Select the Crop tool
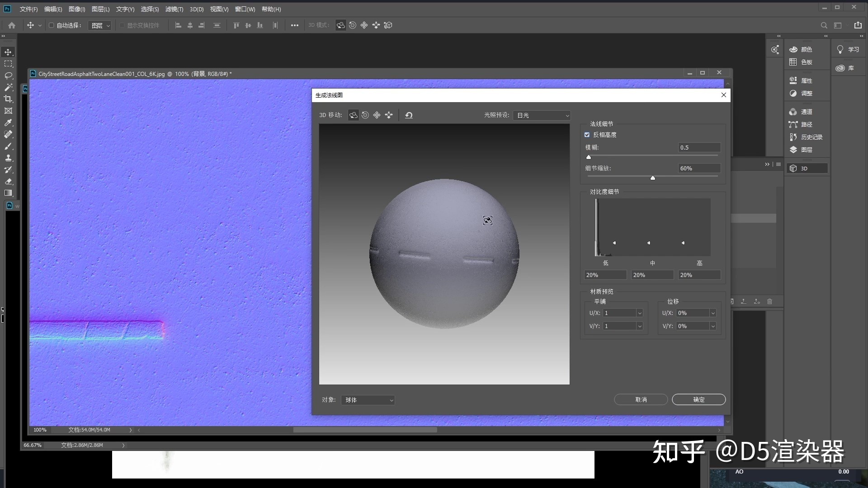 coord(8,99)
